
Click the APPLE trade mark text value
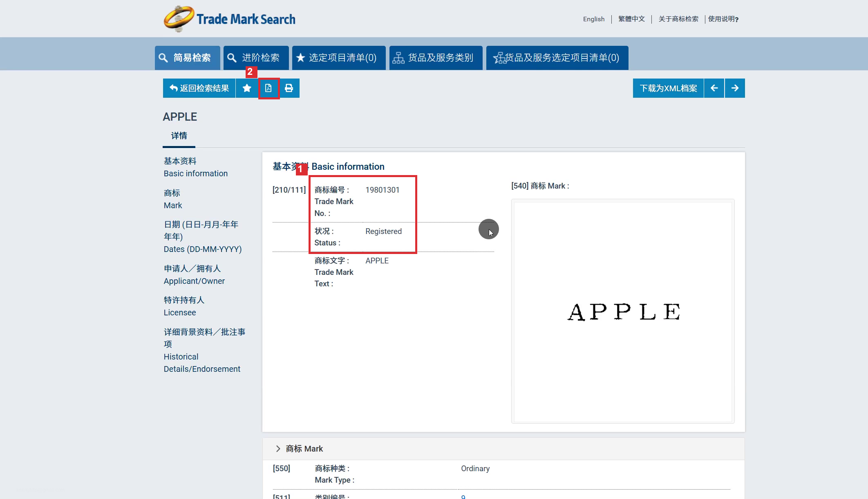point(377,261)
